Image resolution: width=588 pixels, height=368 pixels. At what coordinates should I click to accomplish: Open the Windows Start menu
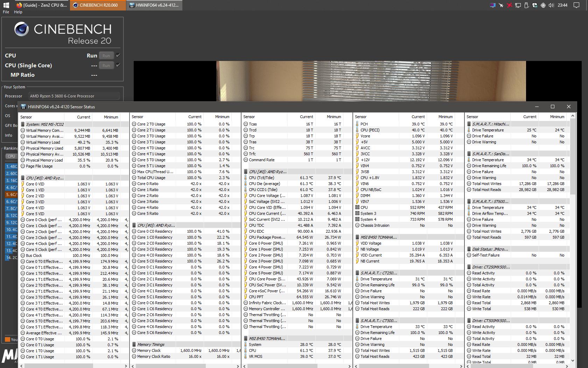point(6,5)
